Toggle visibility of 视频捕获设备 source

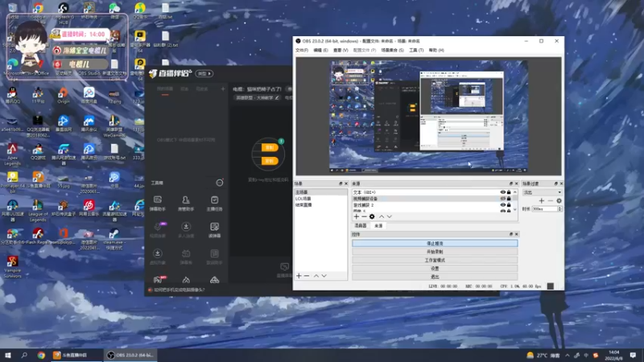coord(502,199)
